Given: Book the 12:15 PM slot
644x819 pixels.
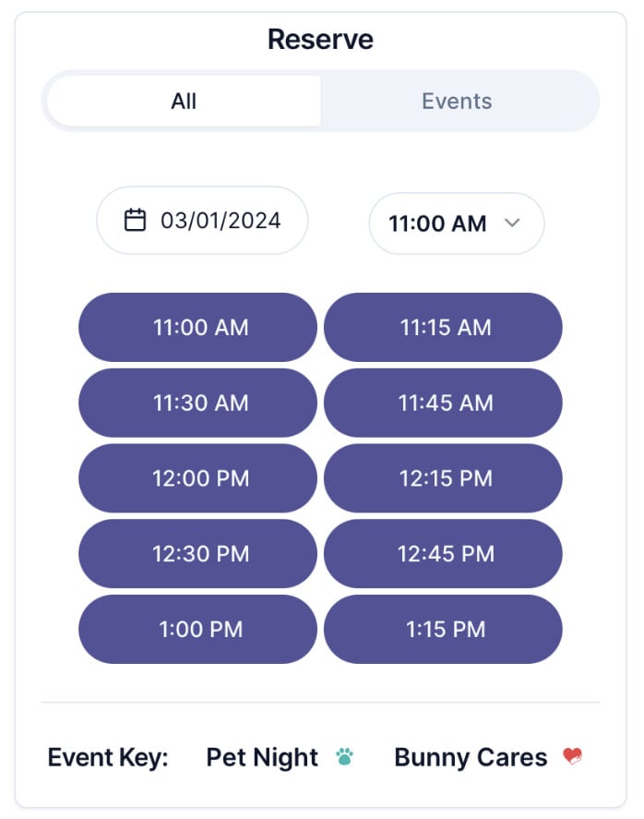Looking at the screenshot, I should tap(444, 478).
